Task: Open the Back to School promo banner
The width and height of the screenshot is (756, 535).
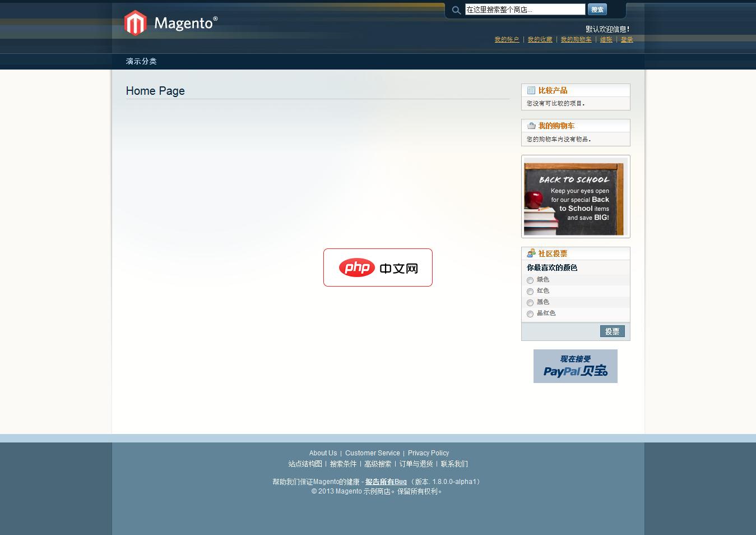Action: (x=574, y=199)
